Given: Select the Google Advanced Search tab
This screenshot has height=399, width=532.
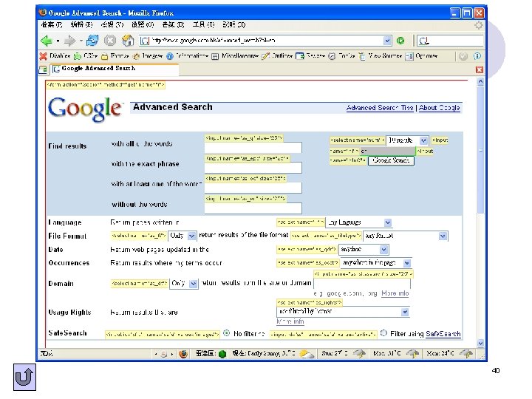Looking at the screenshot, I should (115, 69).
